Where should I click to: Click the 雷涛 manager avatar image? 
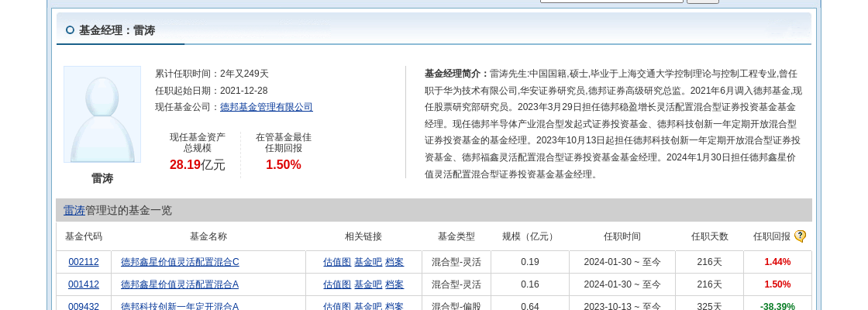[102, 114]
